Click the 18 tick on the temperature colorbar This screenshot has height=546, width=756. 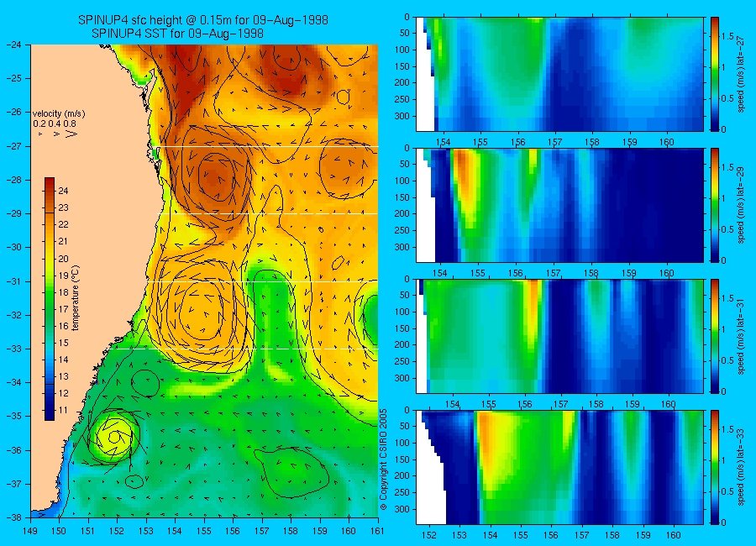coord(63,292)
